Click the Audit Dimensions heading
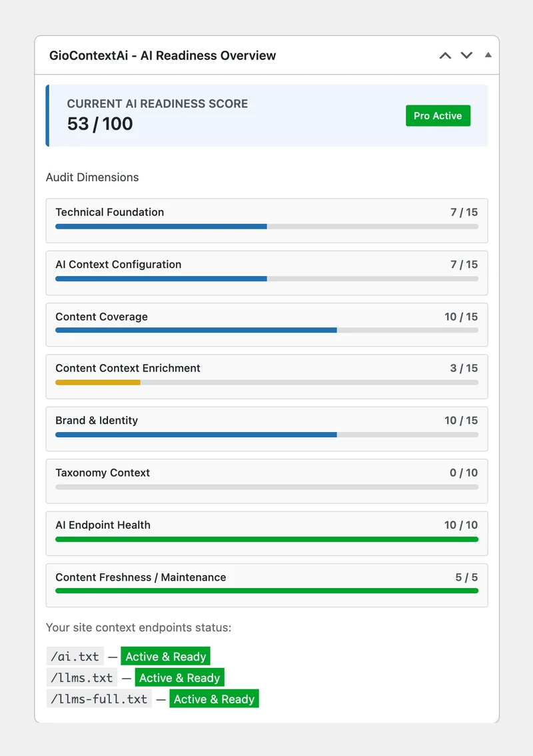This screenshot has width=533, height=756. 92,177
